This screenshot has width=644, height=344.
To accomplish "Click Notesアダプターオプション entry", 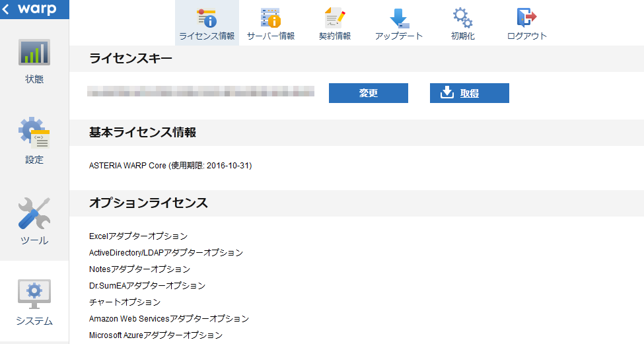I will 139,269.
